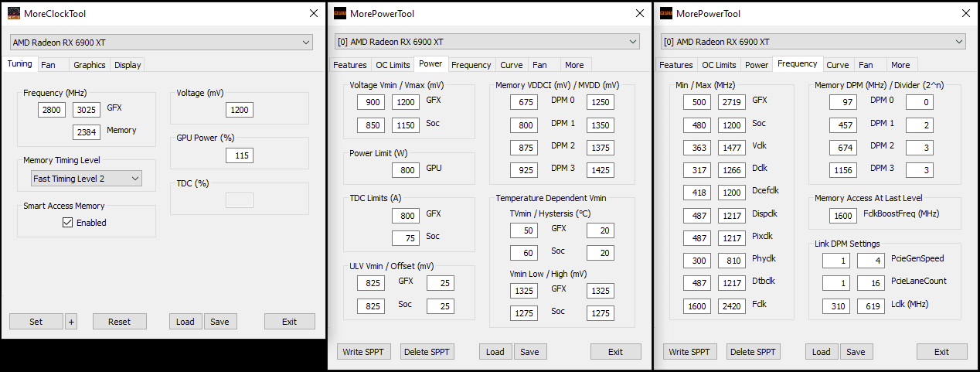The image size is (980, 372).
Task: Click the DPM 0 VDDCI field showing 675
Action: (524, 103)
